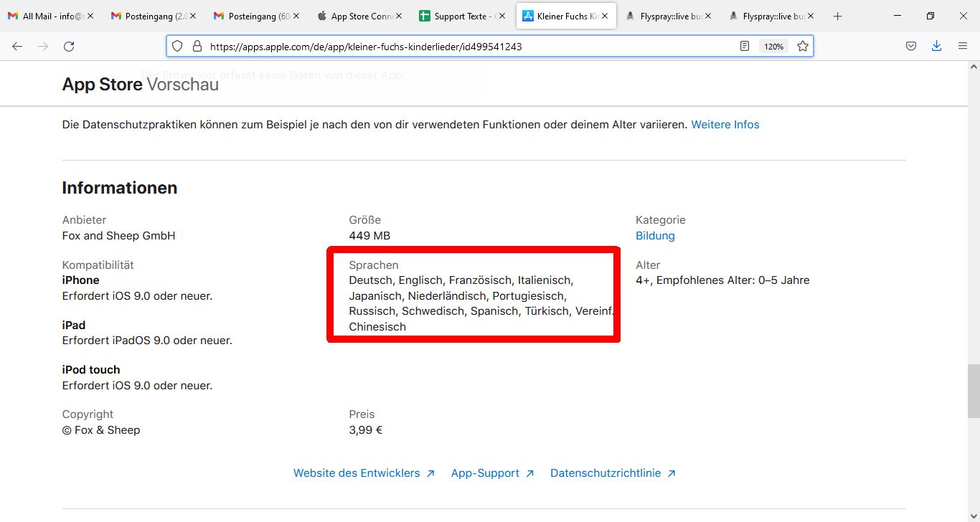Close the All Mail tab
This screenshot has height=522, width=980.
pos(90,16)
